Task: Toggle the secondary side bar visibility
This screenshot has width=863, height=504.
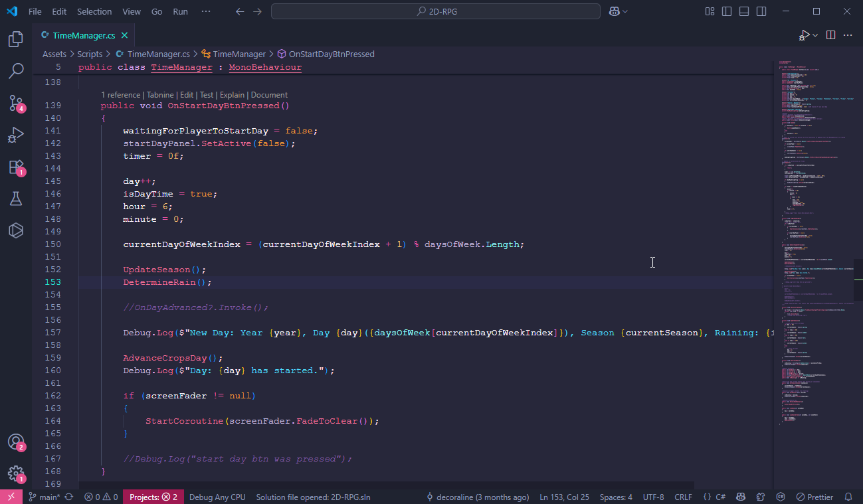Action: [761, 11]
